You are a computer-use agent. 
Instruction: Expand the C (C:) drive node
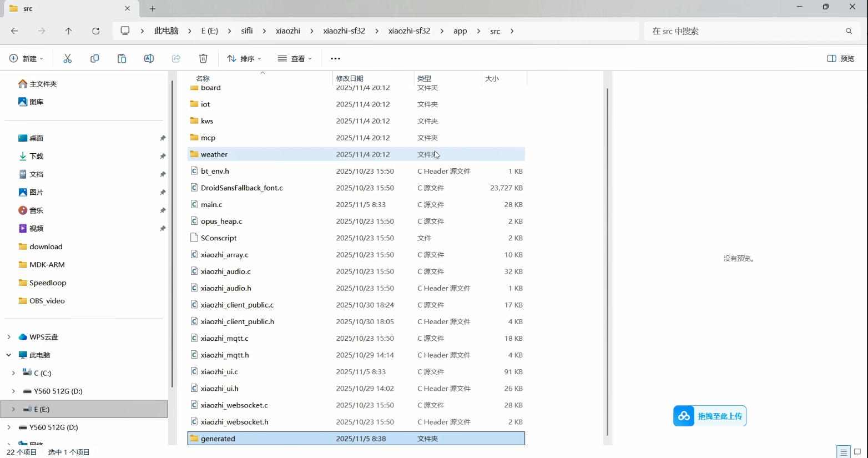pos(13,373)
